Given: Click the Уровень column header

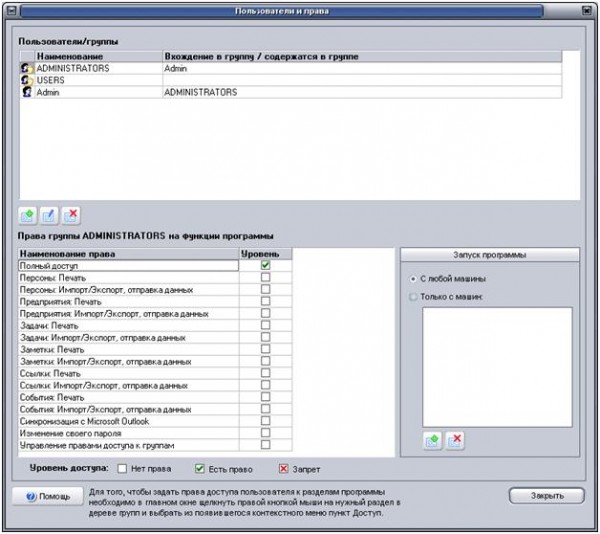Looking at the screenshot, I should click(x=266, y=254).
